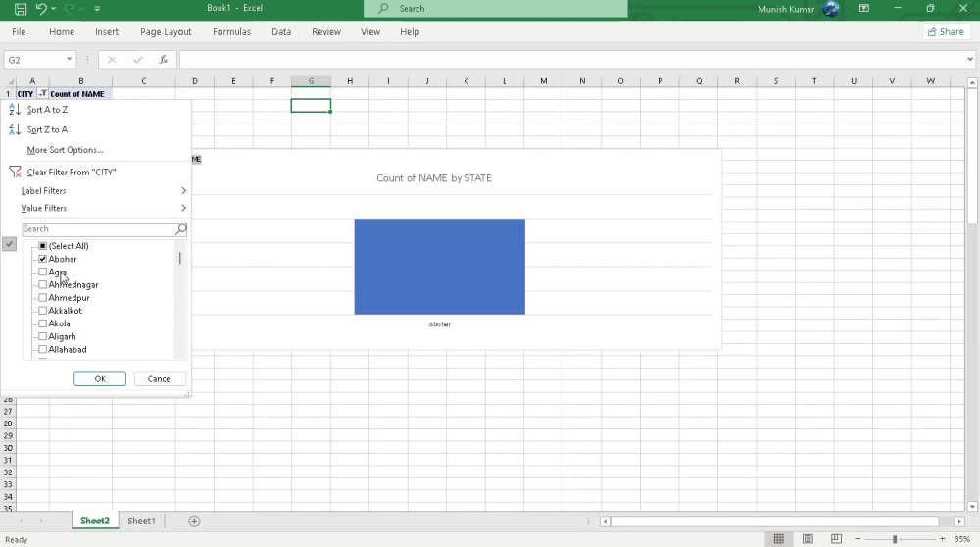Click the Insert Function fx icon

(x=163, y=60)
